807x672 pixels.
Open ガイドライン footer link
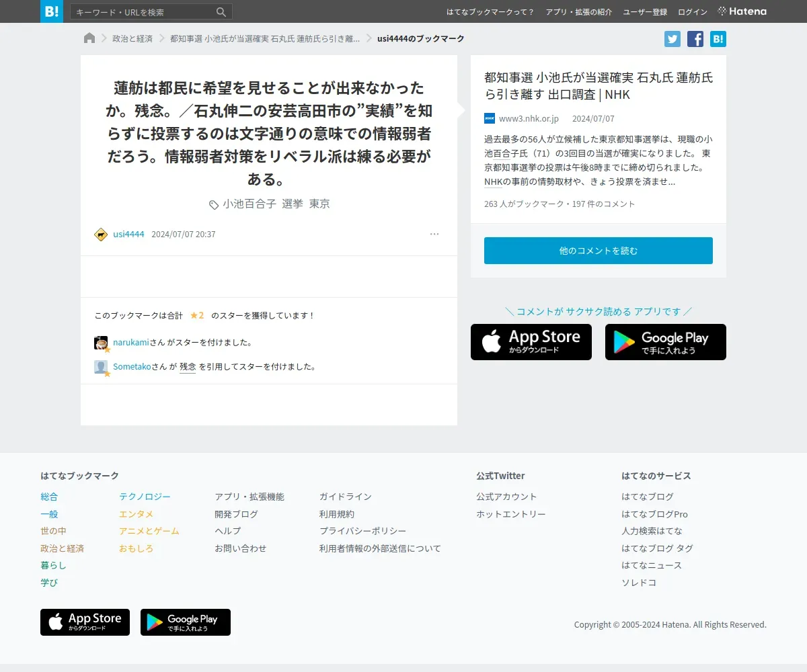[346, 497]
